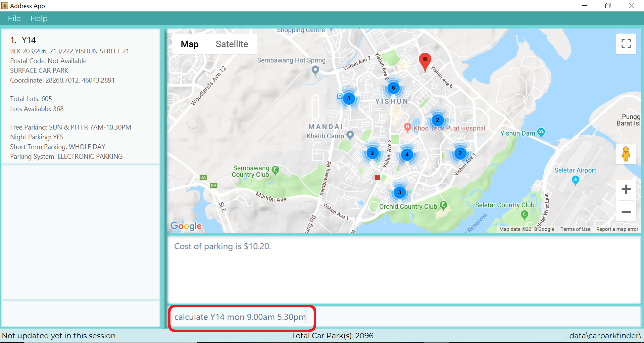Click the Map data ©2018 Google label
The height and width of the screenshot is (343, 644).
tap(527, 229)
